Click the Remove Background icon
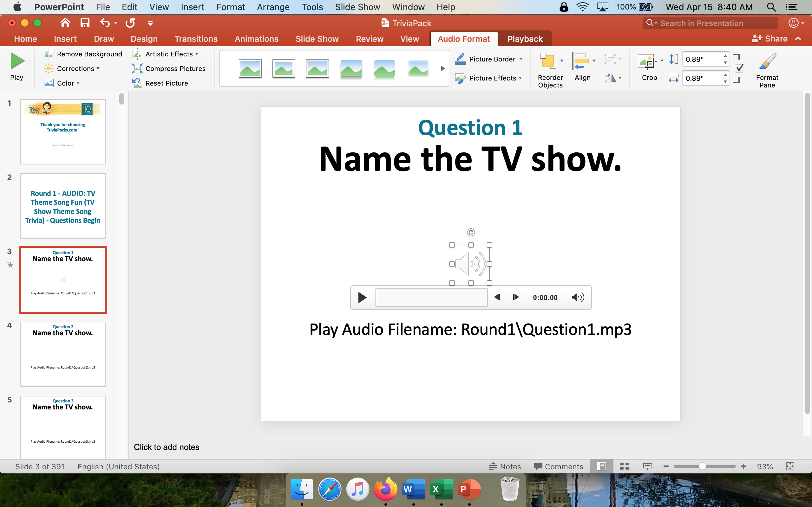The width and height of the screenshot is (812, 507). click(49, 54)
